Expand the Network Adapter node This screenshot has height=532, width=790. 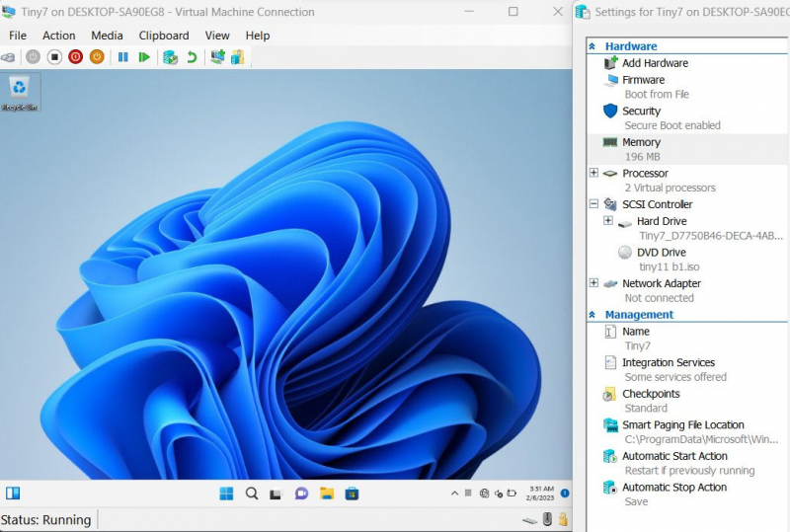coord(593,283)
